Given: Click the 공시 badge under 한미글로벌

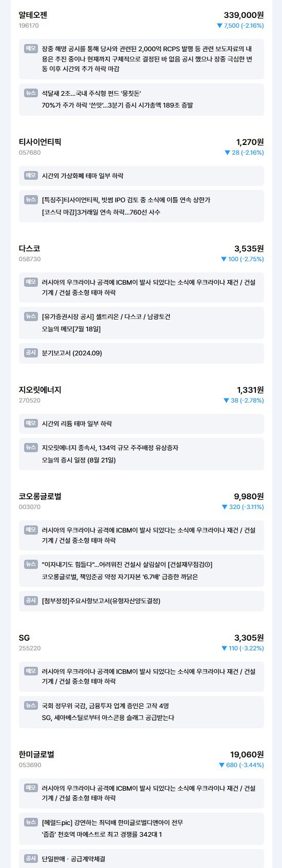Looking at the screenshot, I should [31, 858].
